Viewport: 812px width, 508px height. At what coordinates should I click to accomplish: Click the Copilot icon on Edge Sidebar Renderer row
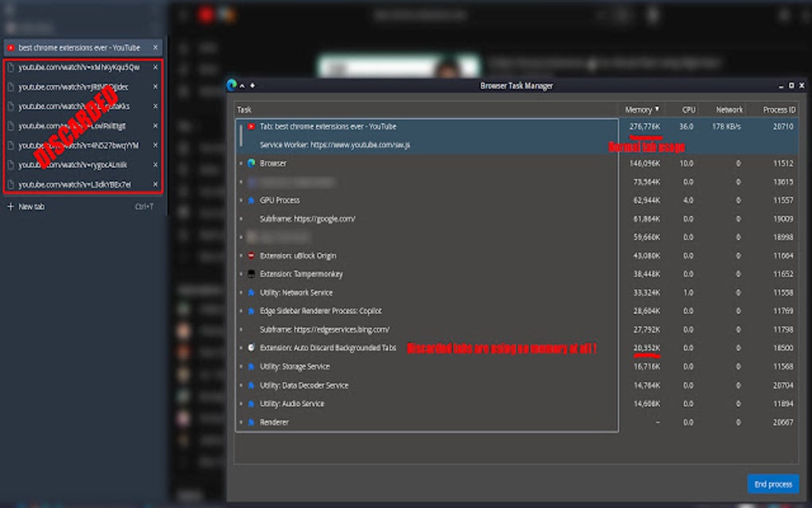click(x=252, y=312)
